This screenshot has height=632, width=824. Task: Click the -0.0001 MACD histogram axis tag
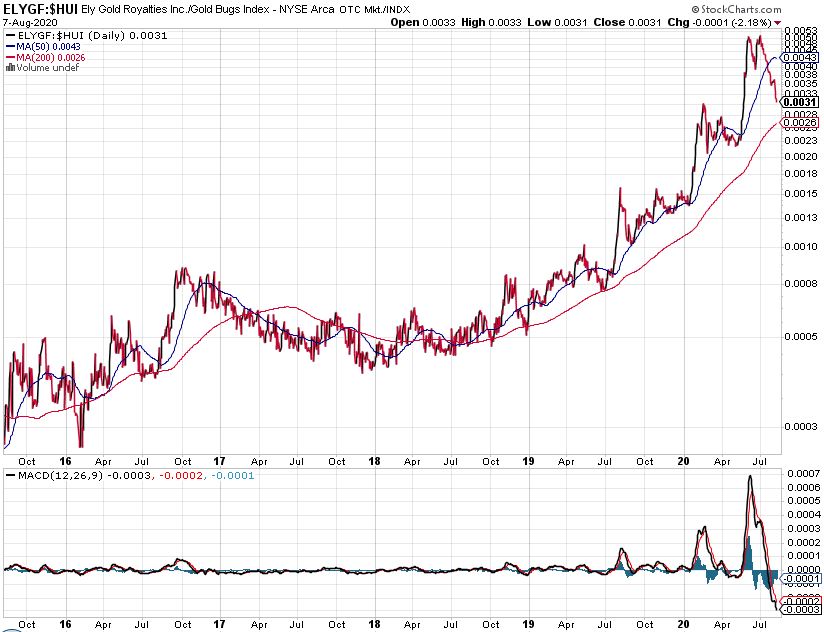tap(801, 579)
